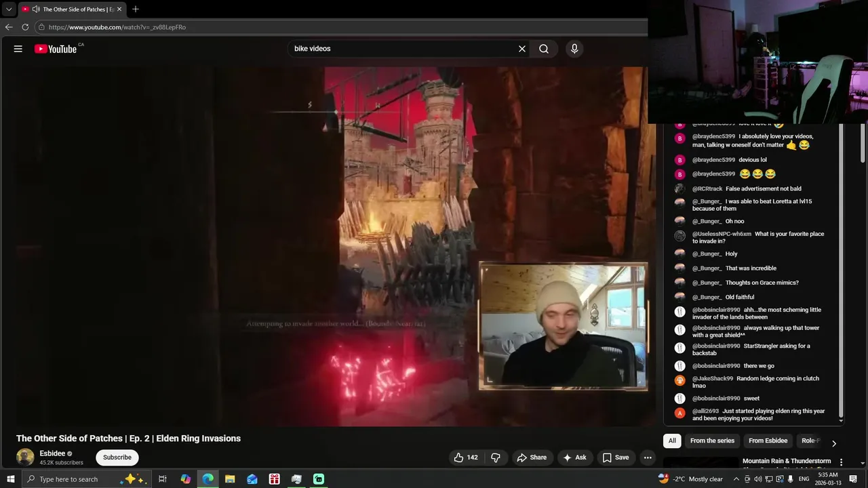Click the video title "The Other Side of Patches"
Viewport: 868px width, 488px height.
pyautogui.click(x=128, y=439)
